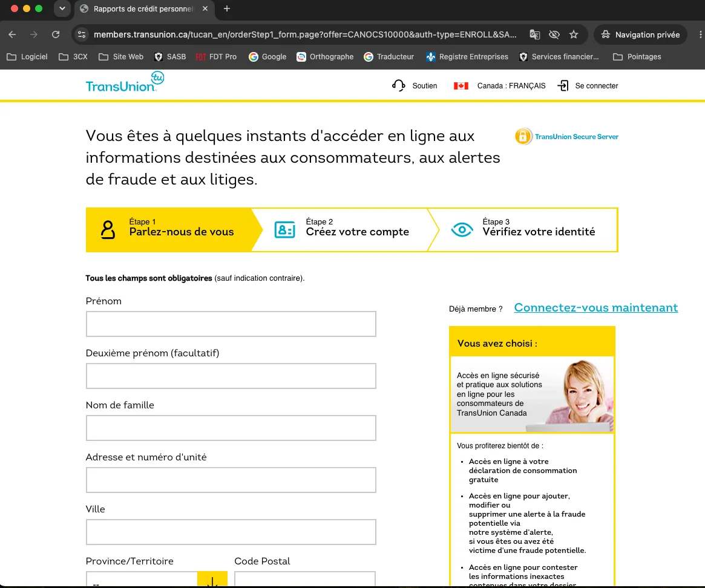This screenshot has height=588, width=705.
Task: Focus the Code Postal input field
Action: [305, 580]
